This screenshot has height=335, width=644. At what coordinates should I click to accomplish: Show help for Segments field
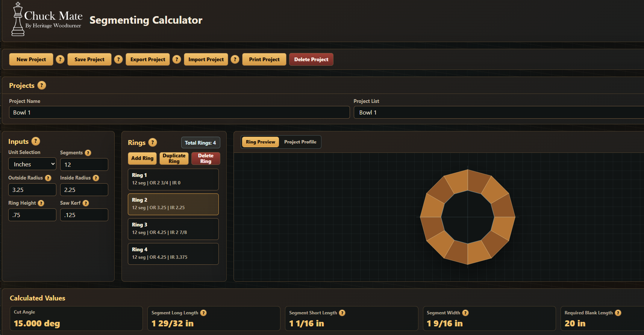88,153
